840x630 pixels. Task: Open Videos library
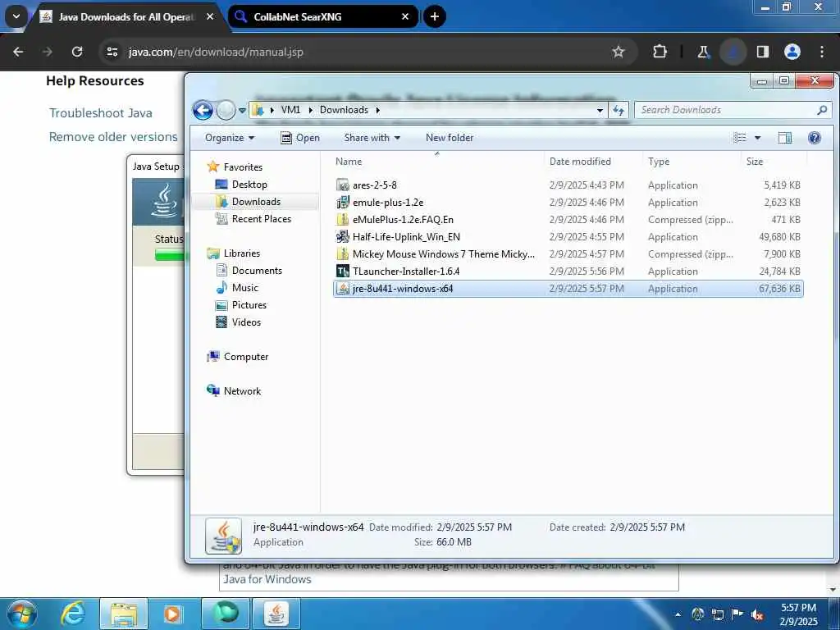[238, 322]
